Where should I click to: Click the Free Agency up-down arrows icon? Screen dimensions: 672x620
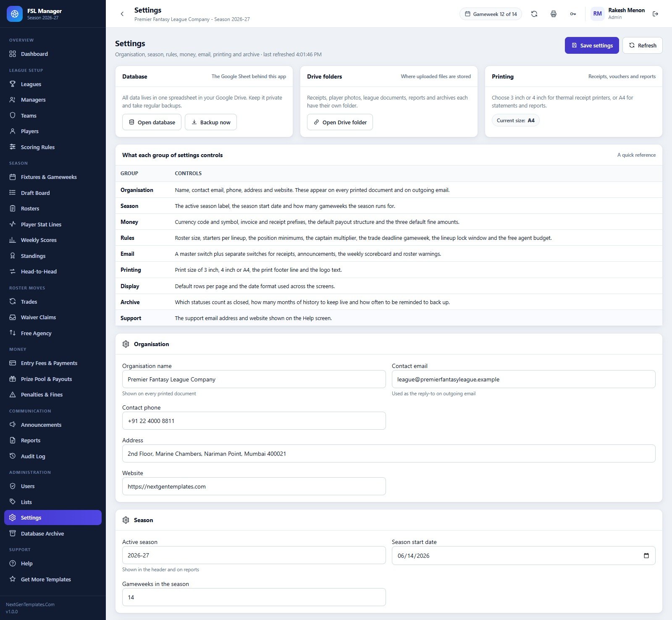tap(13, 333)
